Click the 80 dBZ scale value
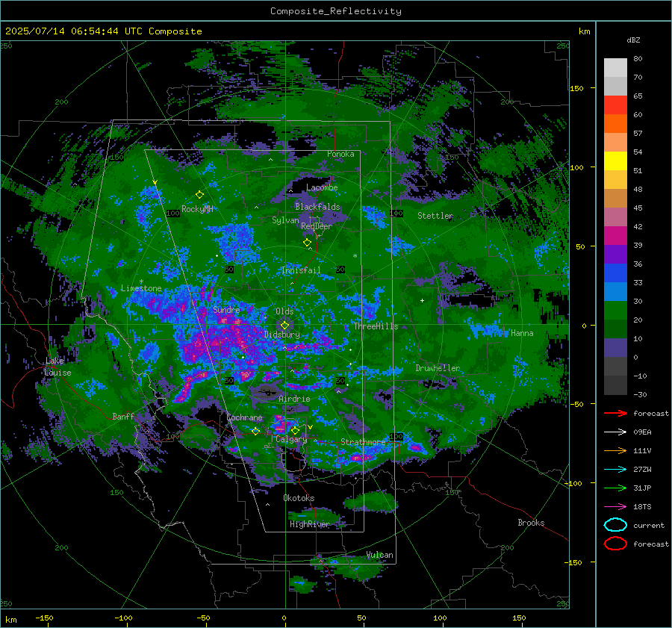The image size is (672, 628). coord(638,59)
